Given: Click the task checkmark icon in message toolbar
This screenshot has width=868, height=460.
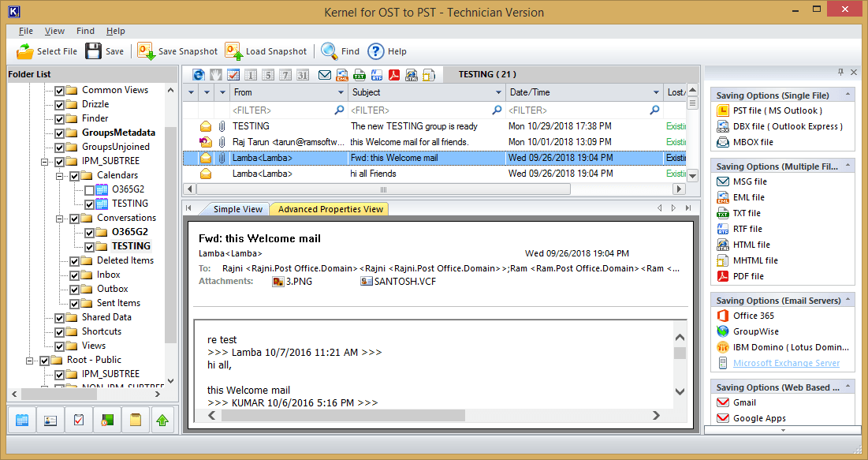Looking at the screenshot, I should (233, 75).
